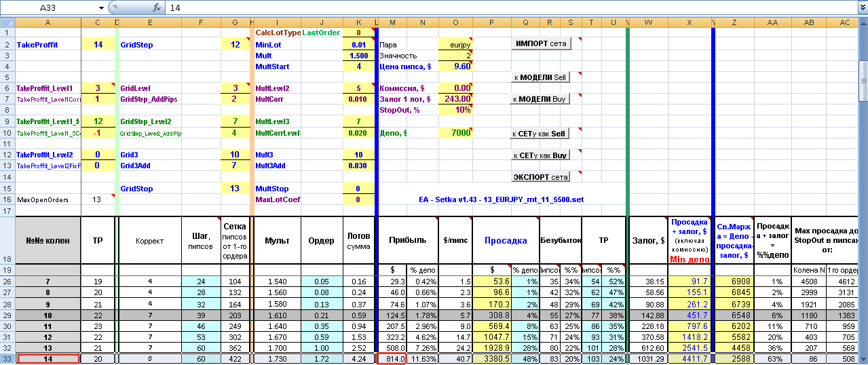868x365 pixels.
Task: Click the к СЕТу как Buy button
Action: [541, 155]
